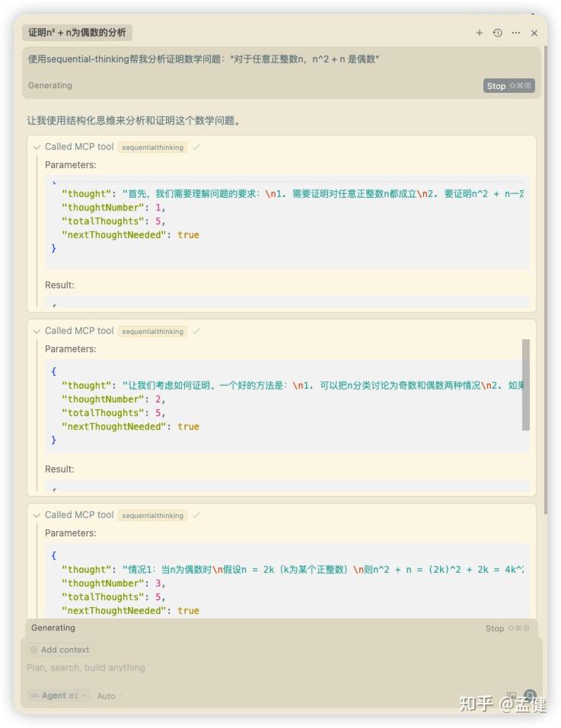Image resolution: width=561 pixels, height=728 pixels.
Task: Collapse the third Called MCP tool block
Action: 37,515
